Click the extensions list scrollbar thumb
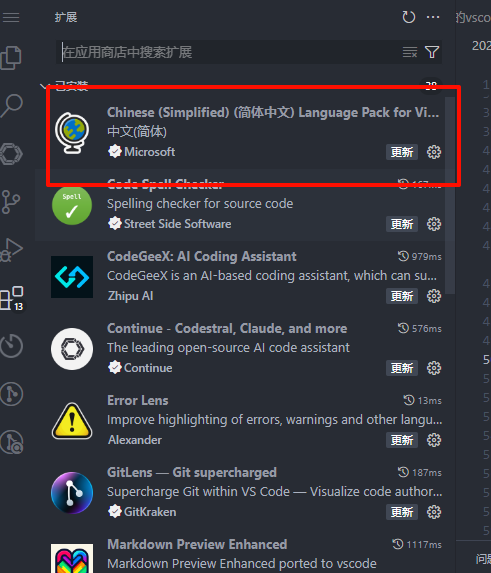This screenshot has width=491, height=573. pyautogui.click(x=450, y=196)
